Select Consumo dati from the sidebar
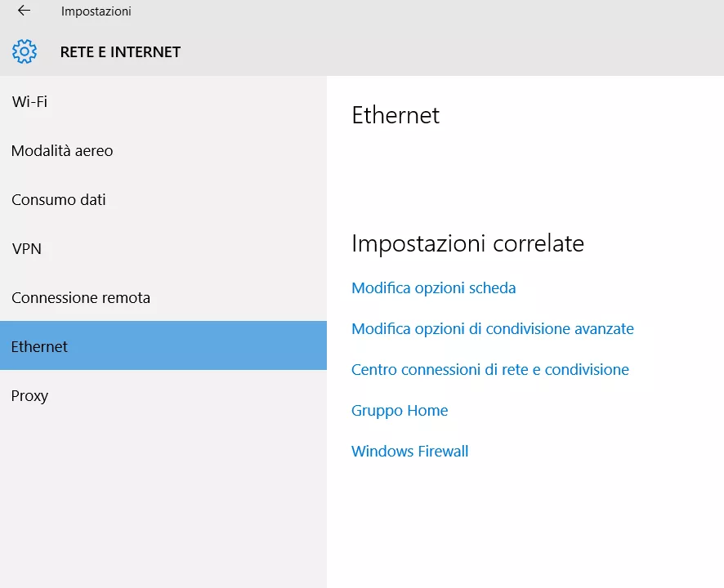The width and height of the screenshot is (724, 588). tap(59, 199)
